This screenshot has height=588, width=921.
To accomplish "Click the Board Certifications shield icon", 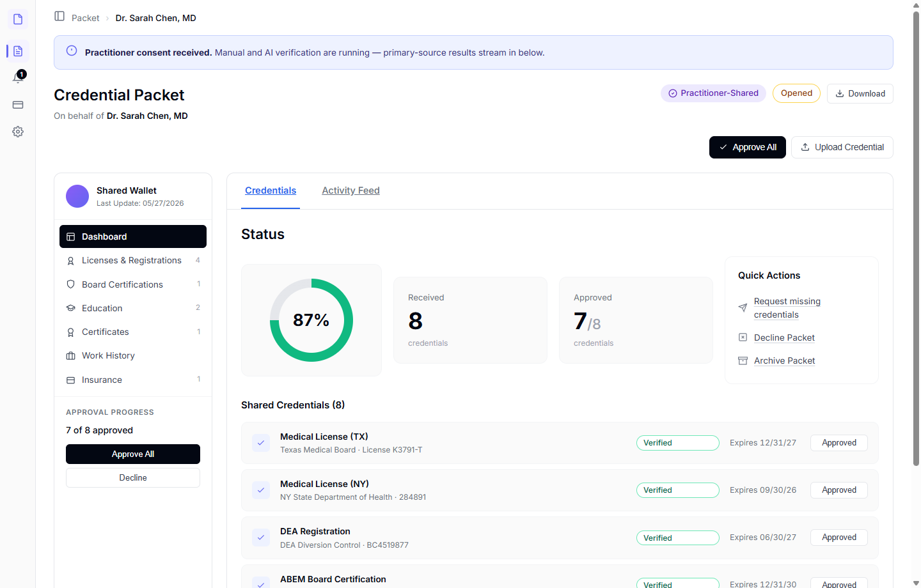I will [x=71, y=284].
